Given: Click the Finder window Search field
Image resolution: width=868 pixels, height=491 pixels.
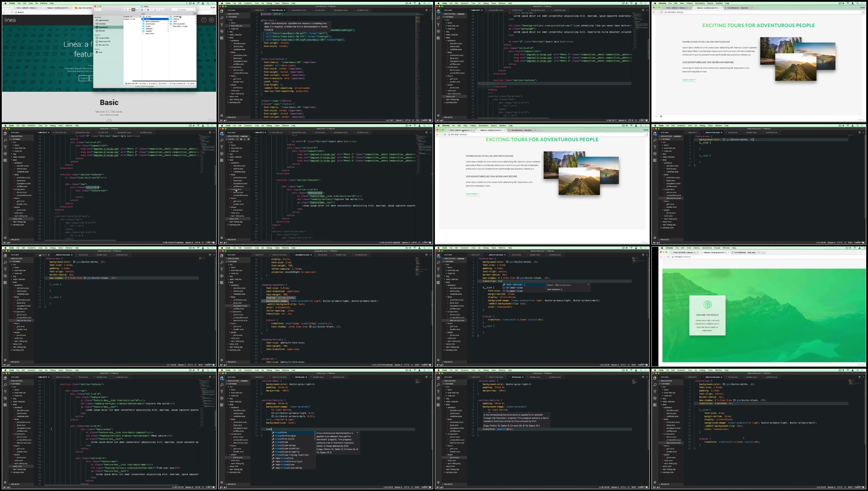Looking at the screenshot, I should pyautogui.click(x=183, y=10).
